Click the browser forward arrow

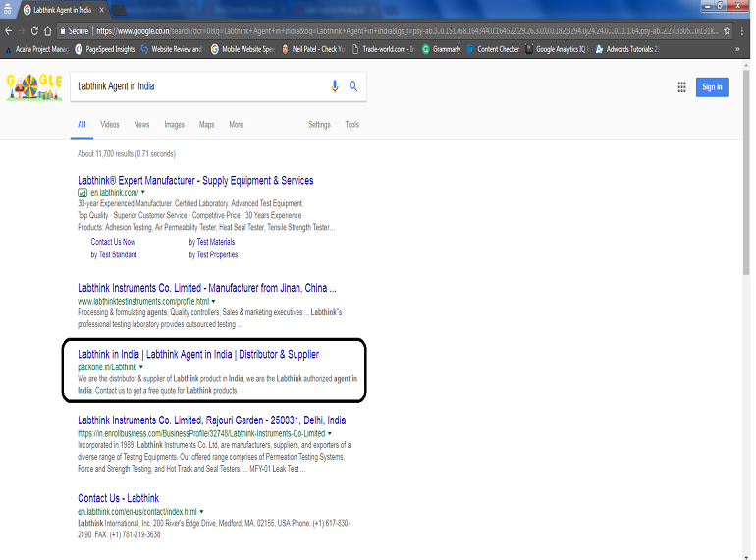point(22,31)
